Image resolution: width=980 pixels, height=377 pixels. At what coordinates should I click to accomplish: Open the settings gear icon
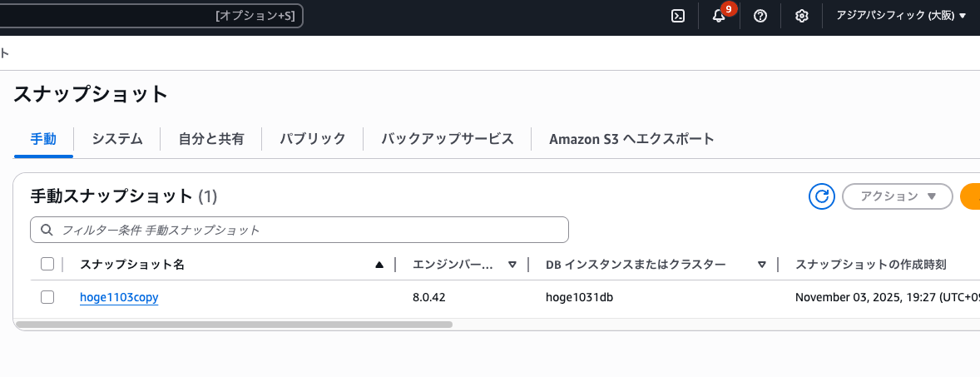802,16
